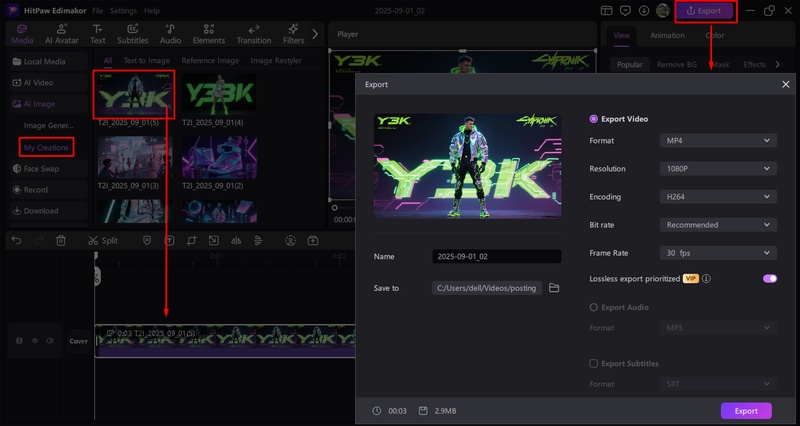Open the subtitle Format SRT dropdown
The width and height of the screenshot is (800, 426).
[x=718, y=384]
